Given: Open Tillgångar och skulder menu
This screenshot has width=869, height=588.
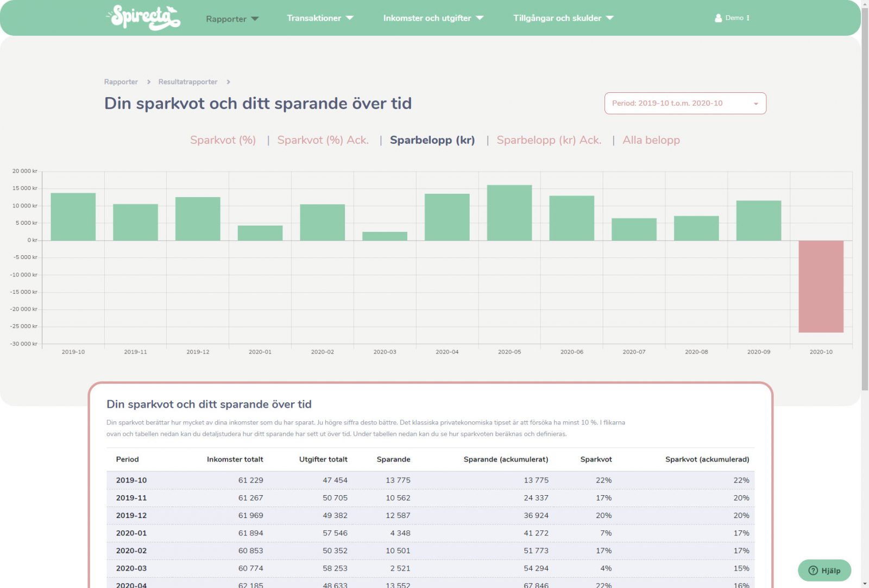Looking at the screenshot, I should coord(563,18).
